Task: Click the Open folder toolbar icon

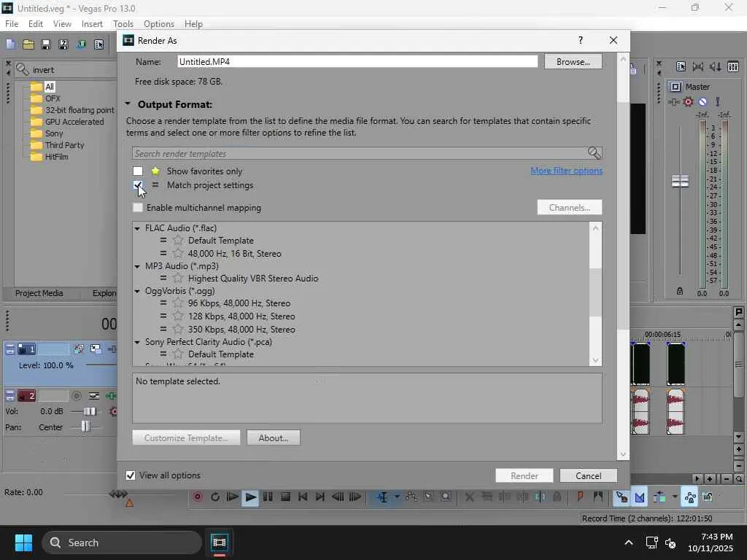Action: [28, 44]
